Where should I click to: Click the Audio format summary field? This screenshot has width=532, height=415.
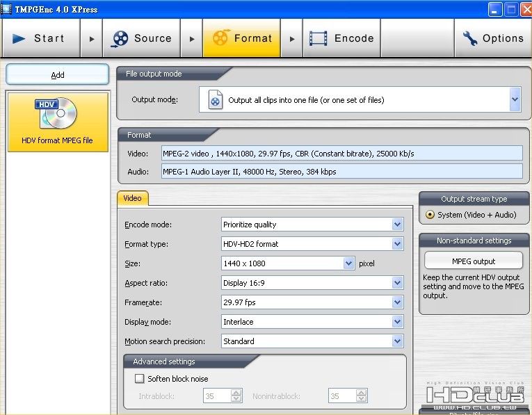tap(341, 171)
